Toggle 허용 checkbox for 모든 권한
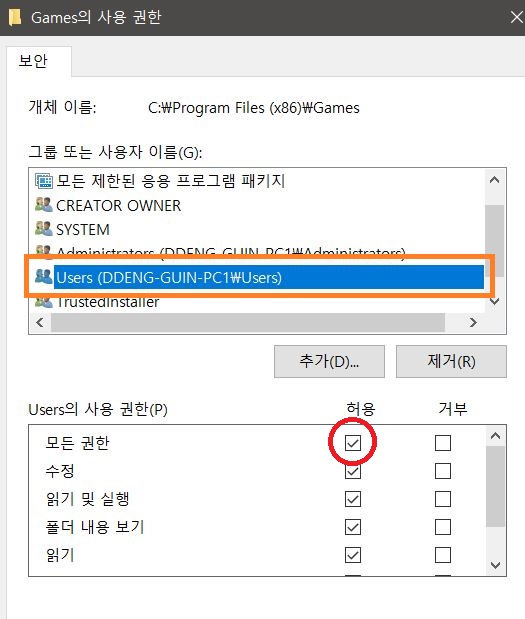The height and width of the screenshot is (619, 525). 352,443
